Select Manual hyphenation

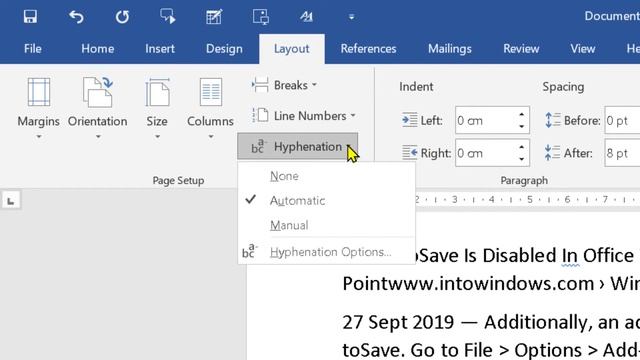tap(327, 225)
